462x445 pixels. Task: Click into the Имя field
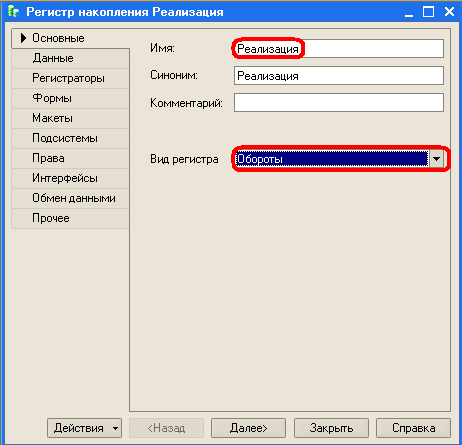click(x=339, y=49)
